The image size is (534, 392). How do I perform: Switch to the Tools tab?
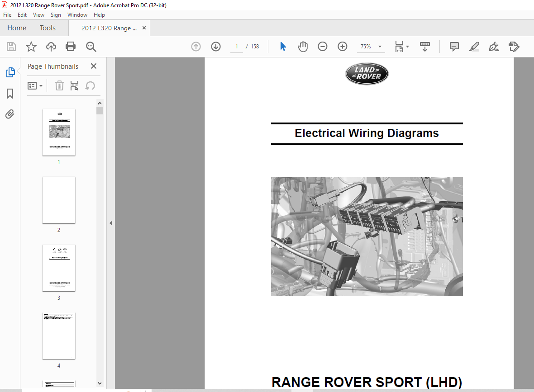48,28
